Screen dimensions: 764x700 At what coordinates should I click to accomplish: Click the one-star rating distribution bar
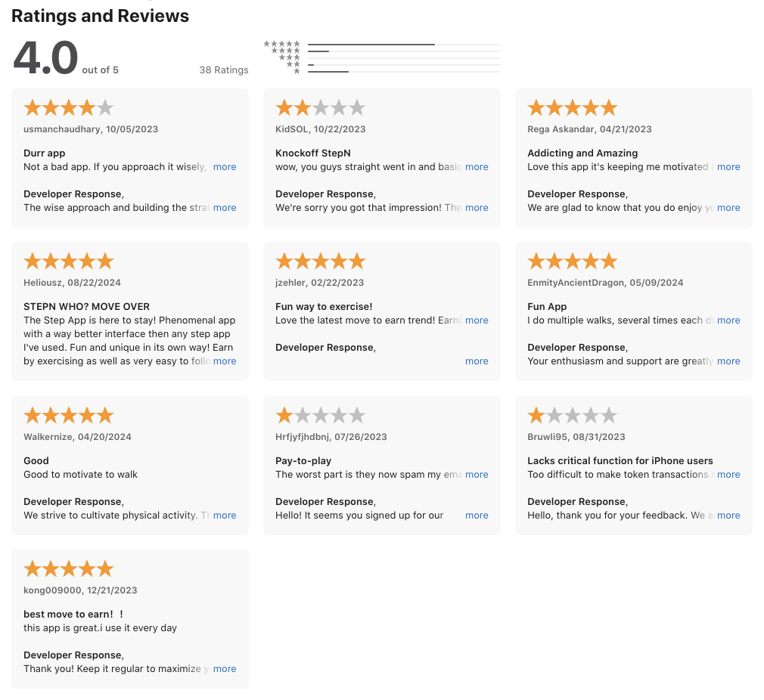coord(404,72)
